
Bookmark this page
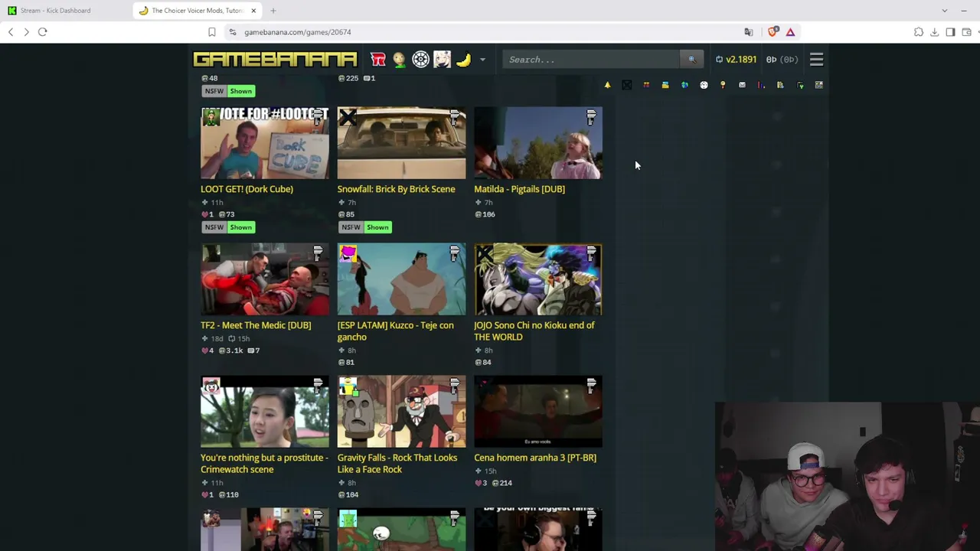212,32
